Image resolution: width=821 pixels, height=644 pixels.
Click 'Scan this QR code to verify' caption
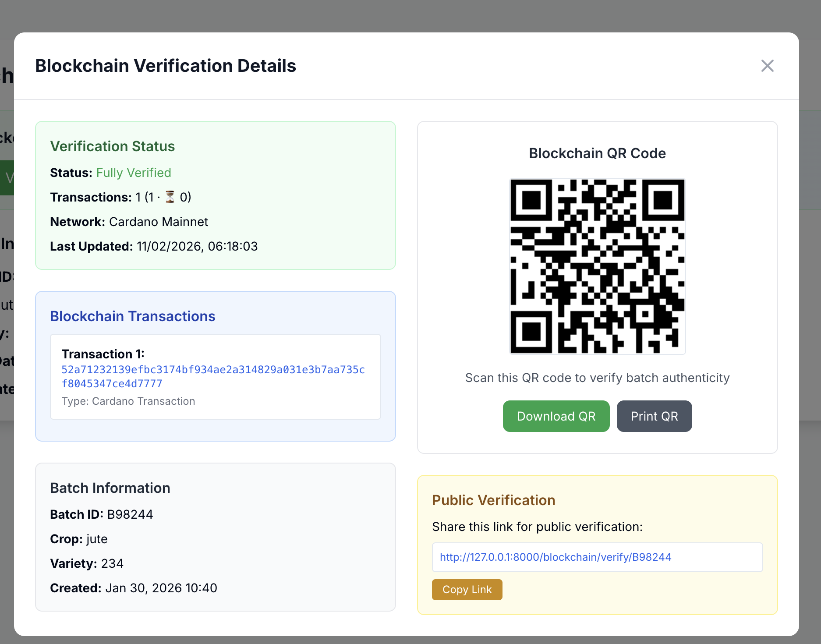598,378
